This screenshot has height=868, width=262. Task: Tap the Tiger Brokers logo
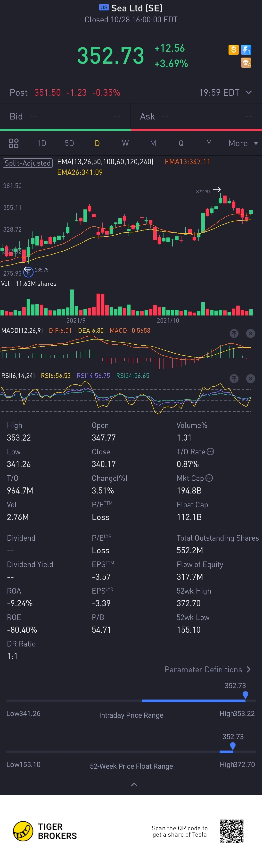pos(45,831)
